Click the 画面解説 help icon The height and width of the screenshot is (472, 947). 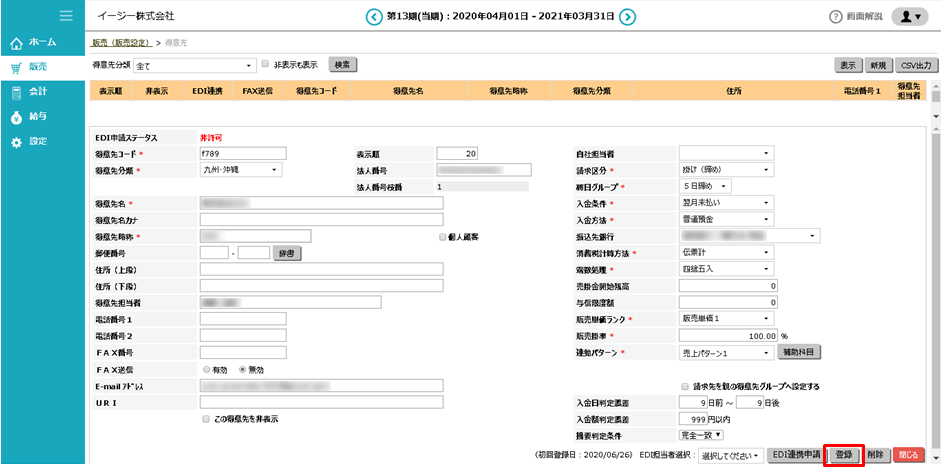(836, 17)
